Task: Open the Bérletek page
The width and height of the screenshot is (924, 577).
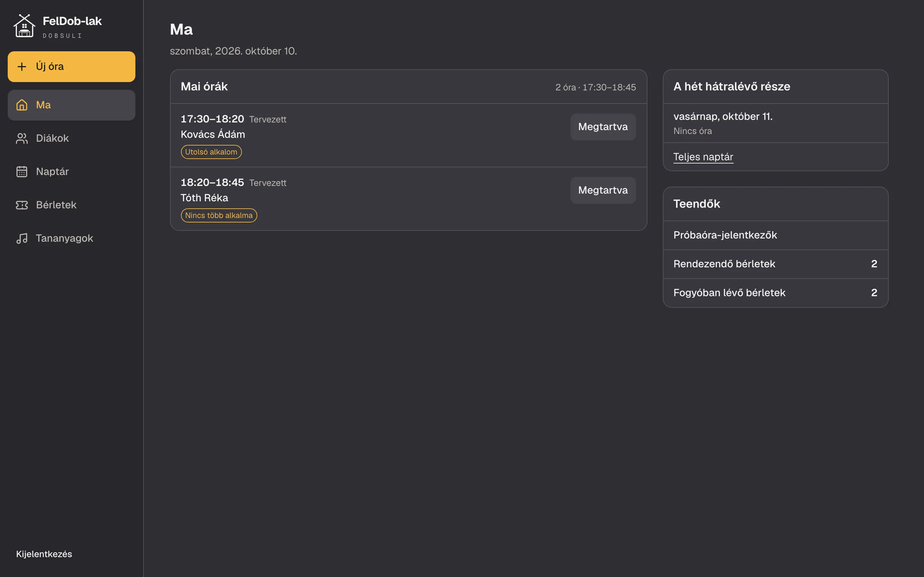Action: [x=72, y=205]
